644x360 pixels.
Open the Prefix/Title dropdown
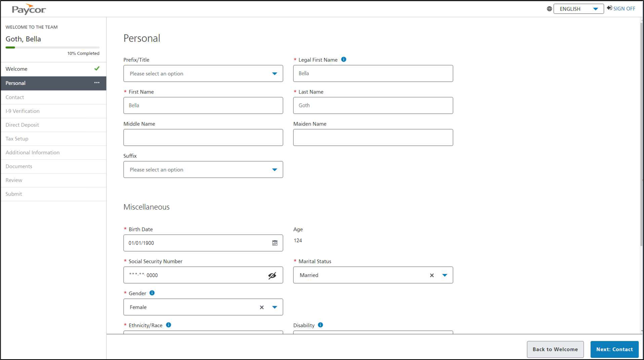pyautogui.click(x=203, y=74)
